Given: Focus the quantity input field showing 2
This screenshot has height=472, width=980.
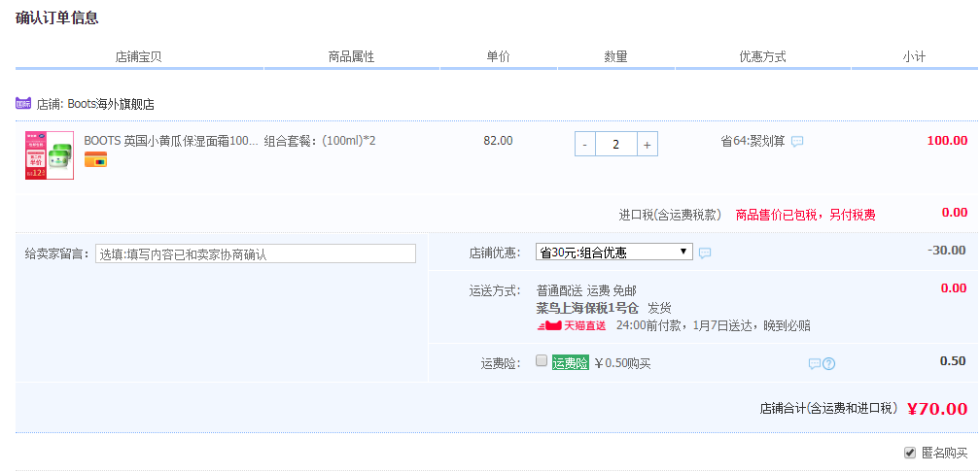Looking at the screenshot, I should (616, 144).
